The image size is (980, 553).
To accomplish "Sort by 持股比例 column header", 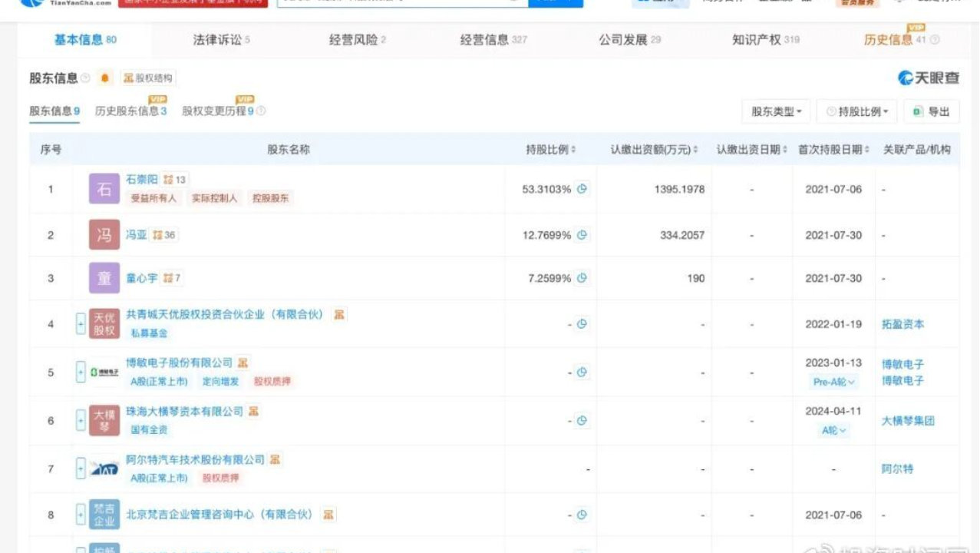I will tap(550, 150).
